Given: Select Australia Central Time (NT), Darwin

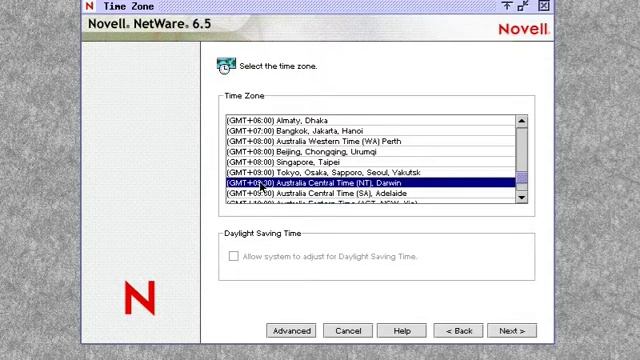Looking at the screenshot, I should [x=371, y=183].
